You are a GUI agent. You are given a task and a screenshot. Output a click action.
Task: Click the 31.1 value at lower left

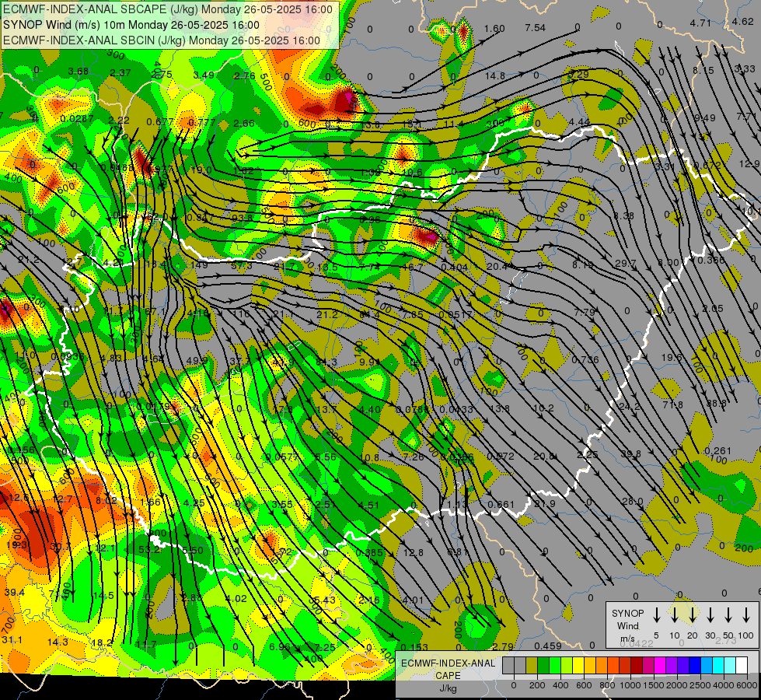[12, 640]
